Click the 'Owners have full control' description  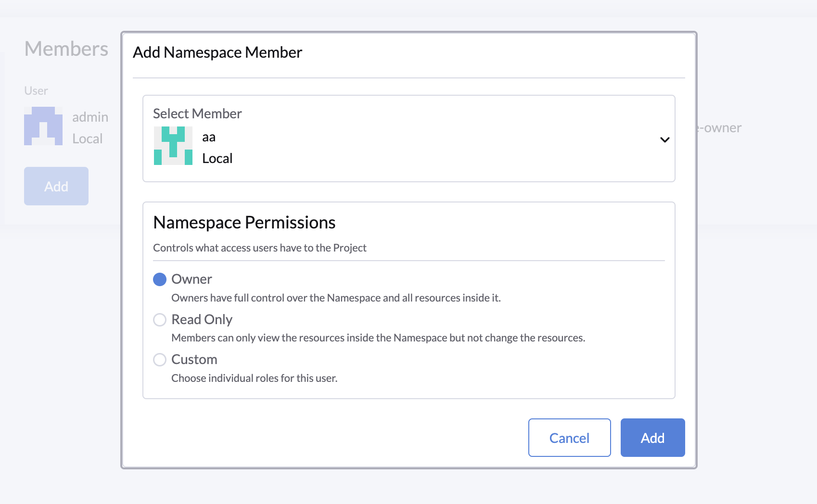pos(336,298)
